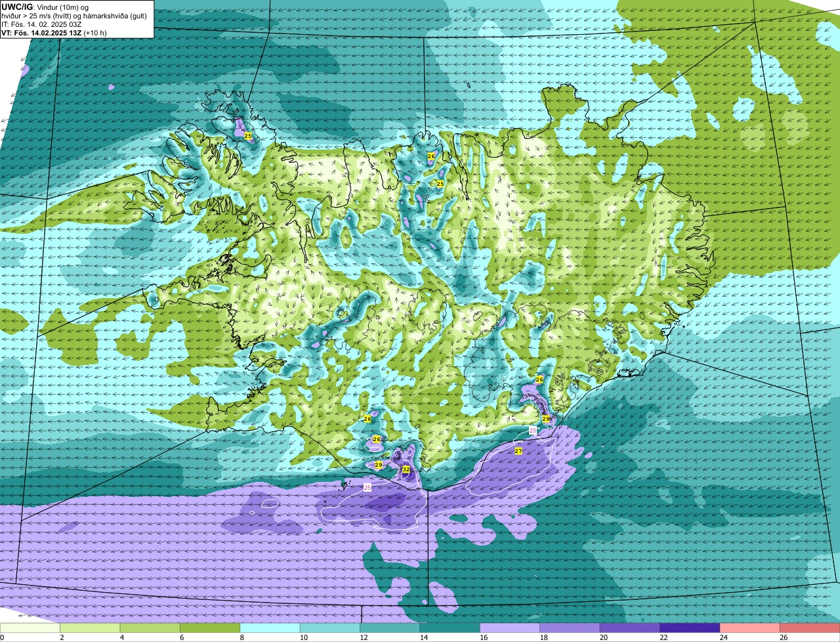Viewport: 840px width, 642px height.
Task: Click the legend scale label 20
Action: coord(603,637)
